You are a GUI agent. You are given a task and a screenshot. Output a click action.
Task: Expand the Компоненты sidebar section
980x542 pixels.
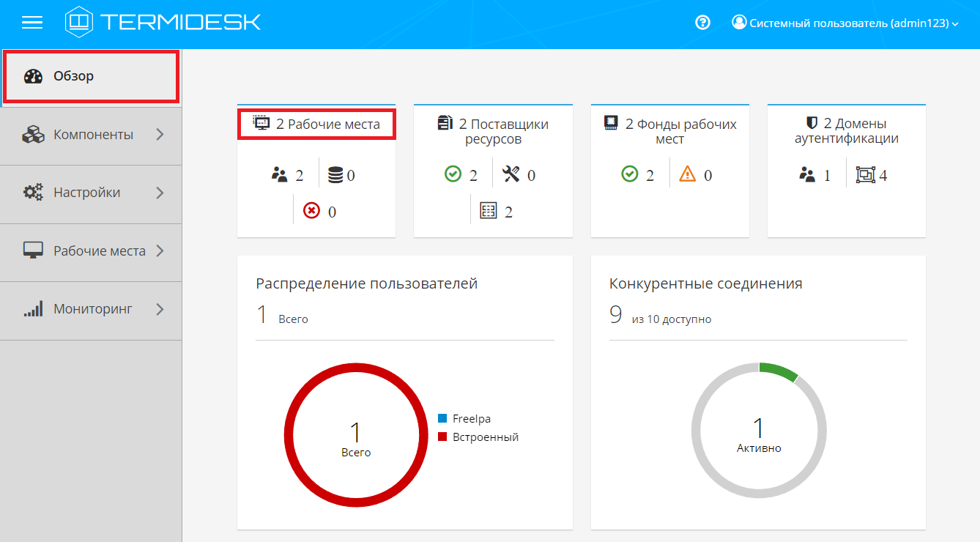tap(91, 135)
